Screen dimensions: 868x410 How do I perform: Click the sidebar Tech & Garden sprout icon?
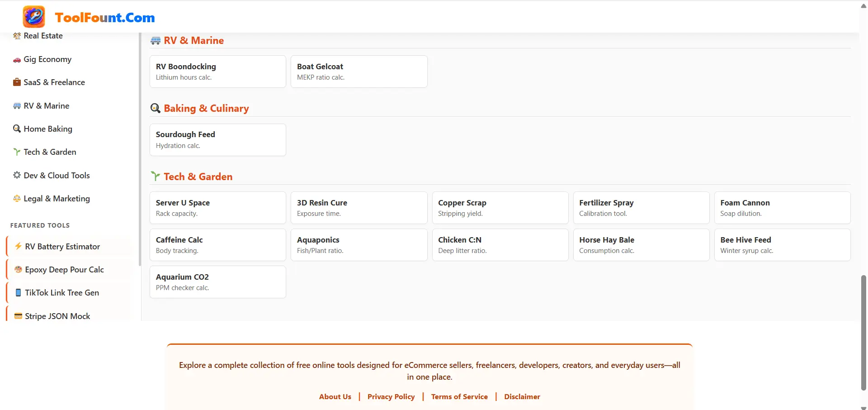(x=17, y=152)
